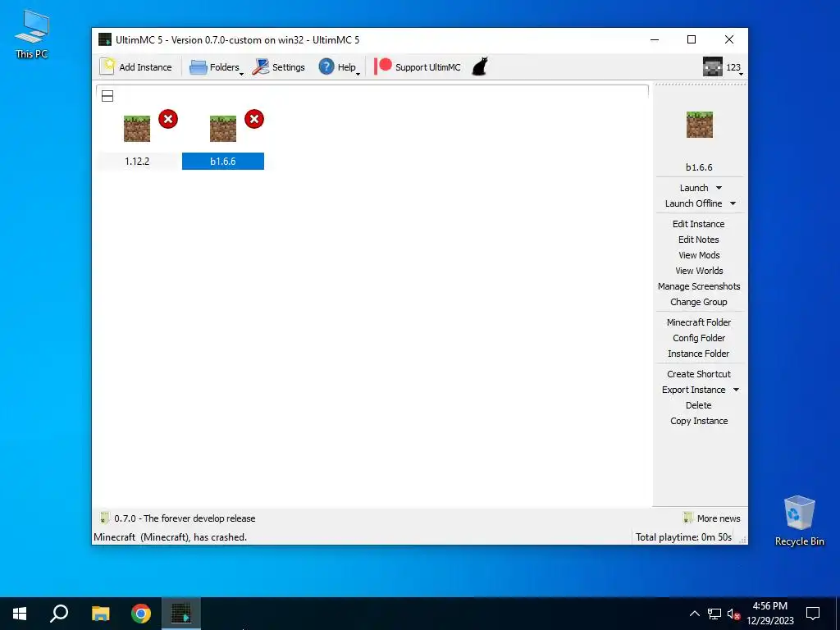Open the Help dropdown menu
This screenshot has height=630, width=840.
339,67
